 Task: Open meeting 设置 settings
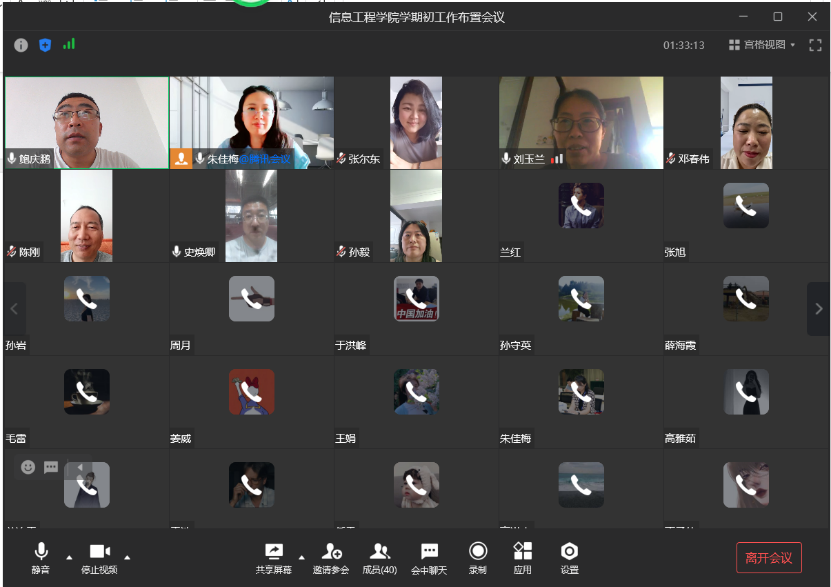pos(569,558)
